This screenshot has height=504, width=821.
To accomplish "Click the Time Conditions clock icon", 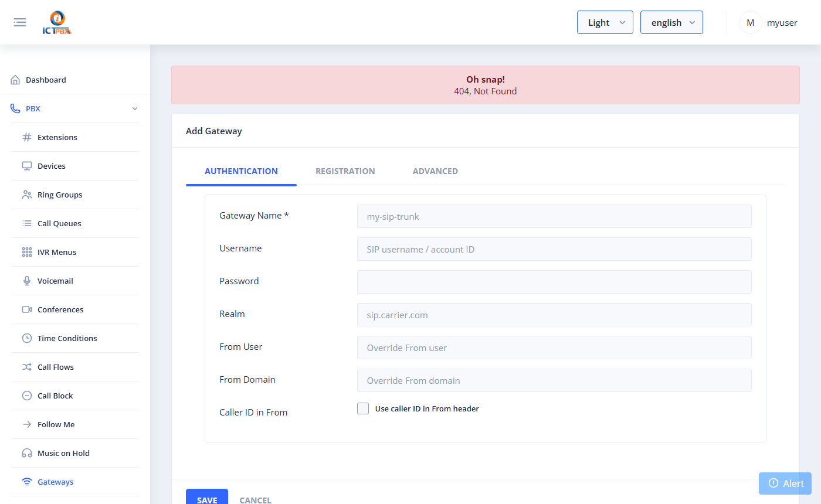I will coord(27,338).
